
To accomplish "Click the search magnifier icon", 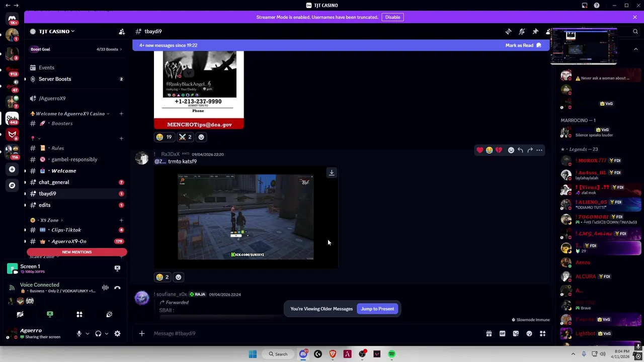I will (x=635, y=31).
